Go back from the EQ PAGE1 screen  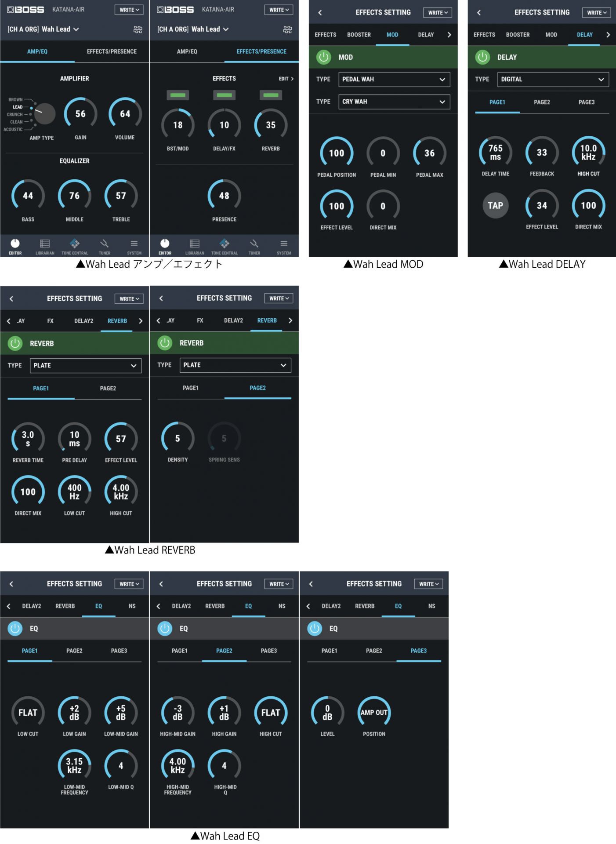tap(11, 584)
